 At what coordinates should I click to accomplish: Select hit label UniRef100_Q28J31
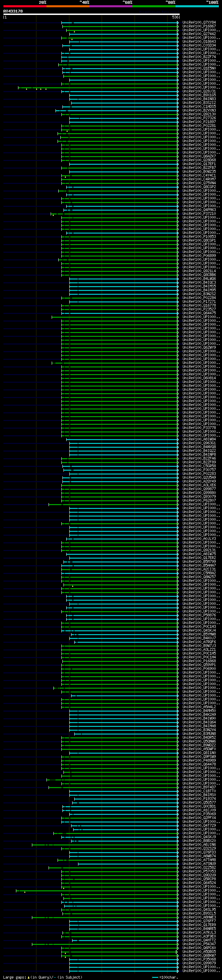click(x=199, y=91)
